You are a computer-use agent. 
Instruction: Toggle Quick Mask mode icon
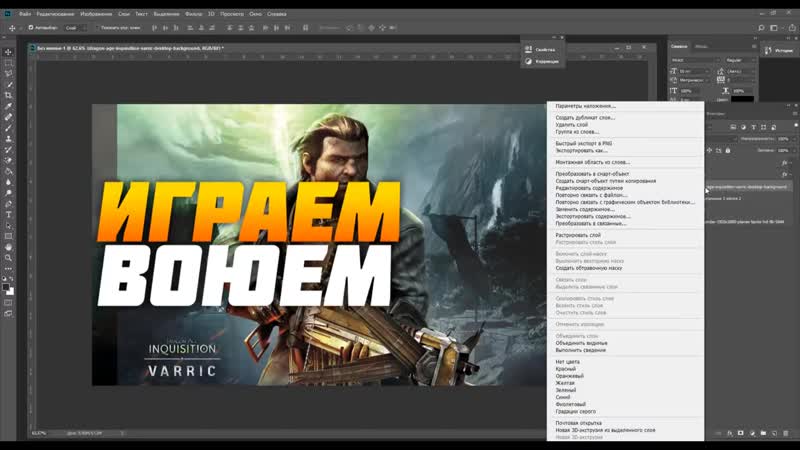(8, 303)
